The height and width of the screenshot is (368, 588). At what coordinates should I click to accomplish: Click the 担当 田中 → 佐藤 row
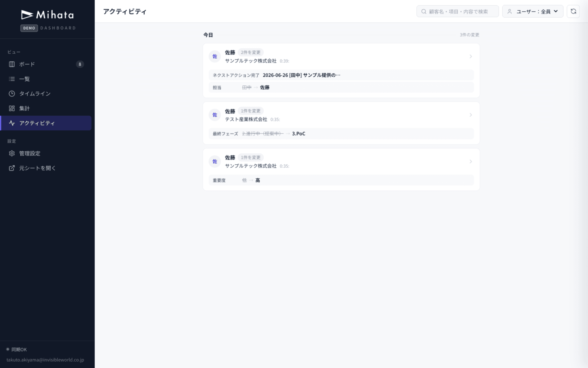[341, 87]
